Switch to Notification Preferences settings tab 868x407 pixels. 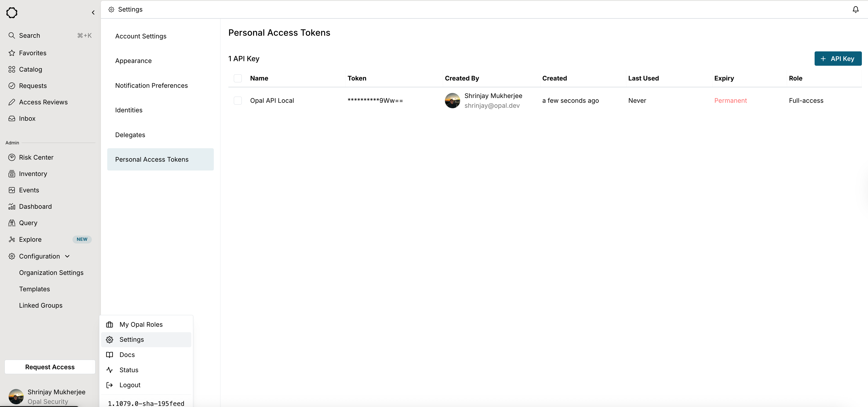click(151, 86)
